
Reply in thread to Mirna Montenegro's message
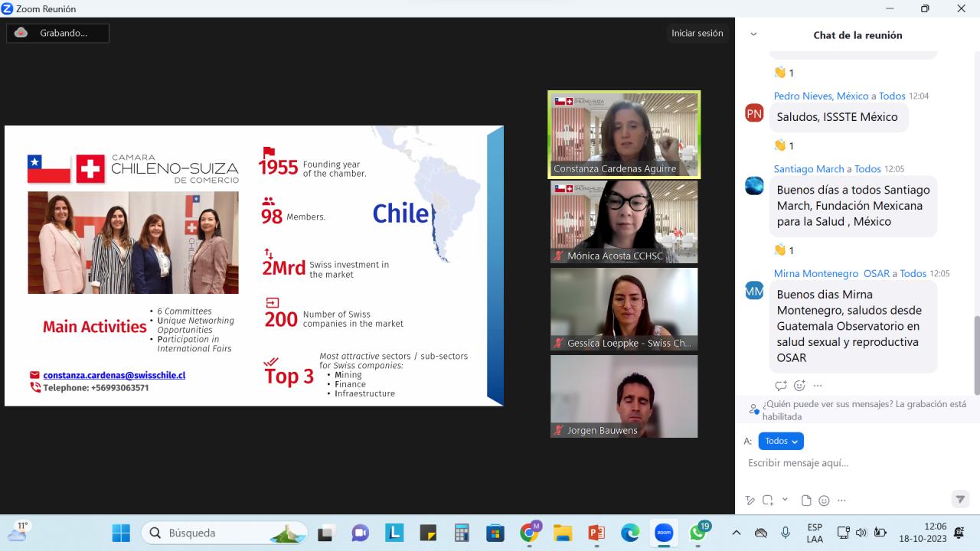pyautogui.click(x=781, y=386)
